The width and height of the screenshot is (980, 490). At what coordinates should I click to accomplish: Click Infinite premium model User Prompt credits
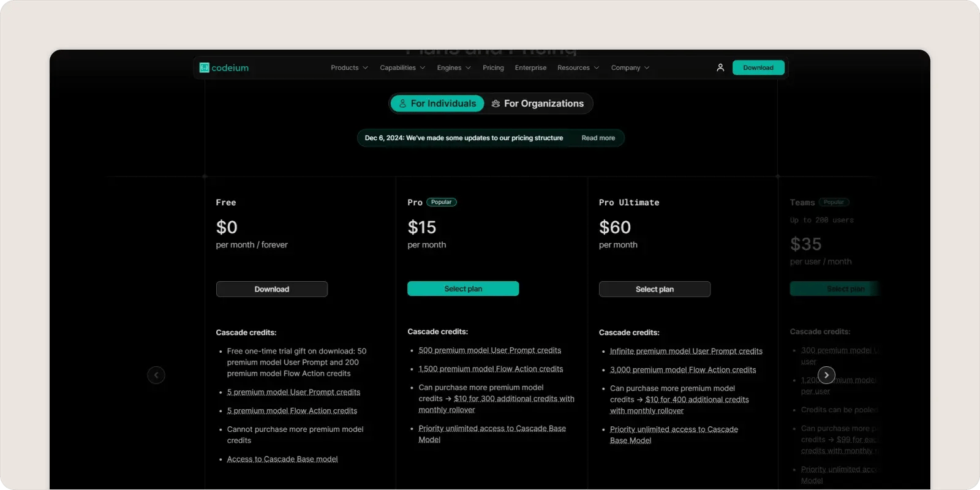coord(686,351)
